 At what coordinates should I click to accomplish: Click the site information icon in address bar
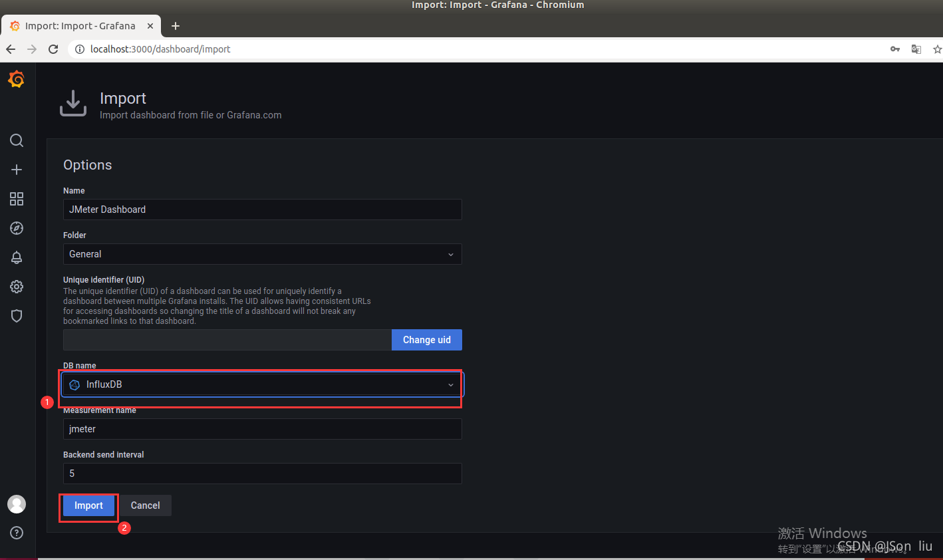[x=79, y=49]
